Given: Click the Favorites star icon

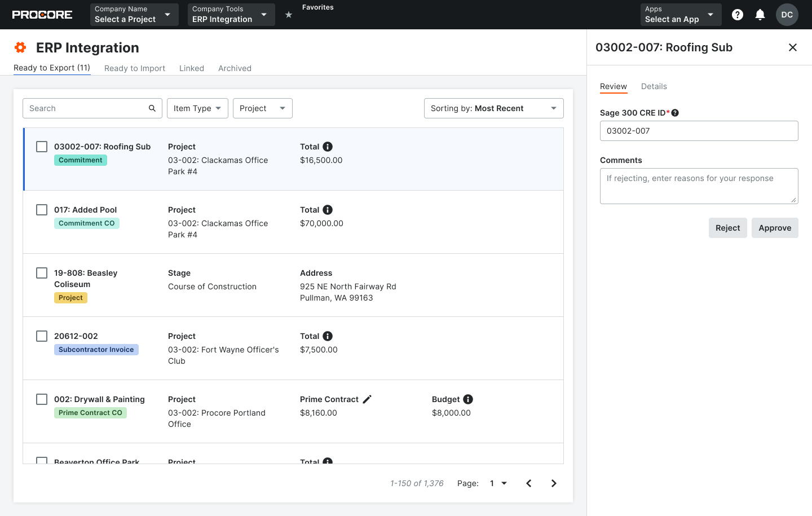Looking at the screenshot, I should pos(289,15).
